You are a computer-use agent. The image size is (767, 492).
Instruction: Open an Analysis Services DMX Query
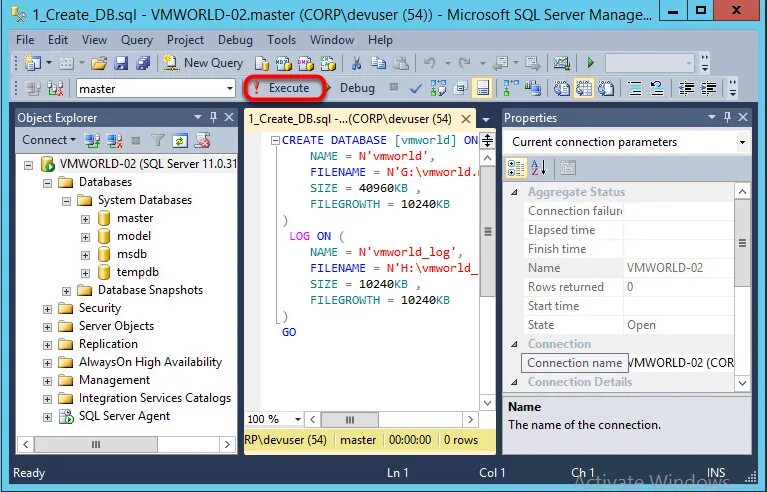pyautogui.click(x=306, y=63)
